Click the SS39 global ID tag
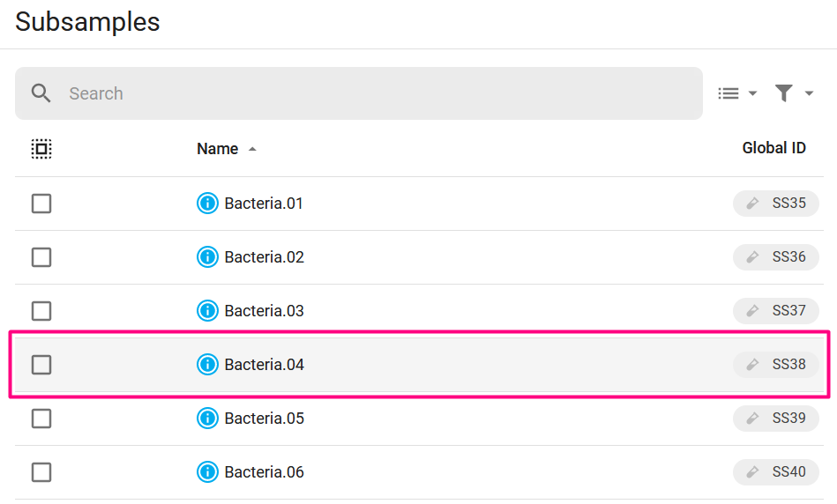The width and height of the screenshot is (837, 504). 775,419
